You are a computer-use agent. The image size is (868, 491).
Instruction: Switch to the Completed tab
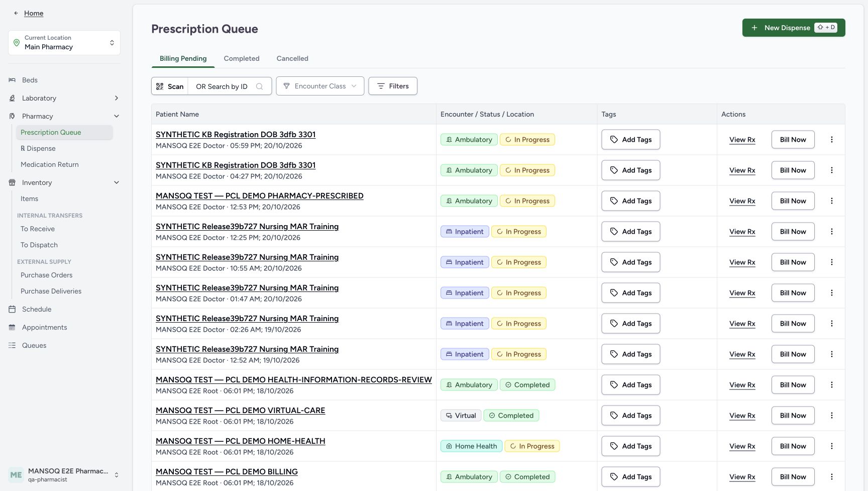click(242, 58)
